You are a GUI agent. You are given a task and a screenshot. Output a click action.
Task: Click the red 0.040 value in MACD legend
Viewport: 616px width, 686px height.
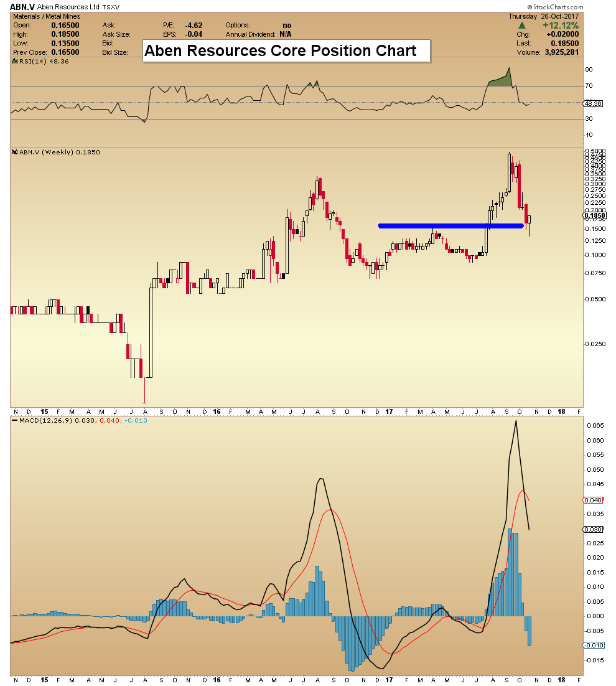click(x=110, y=421)
